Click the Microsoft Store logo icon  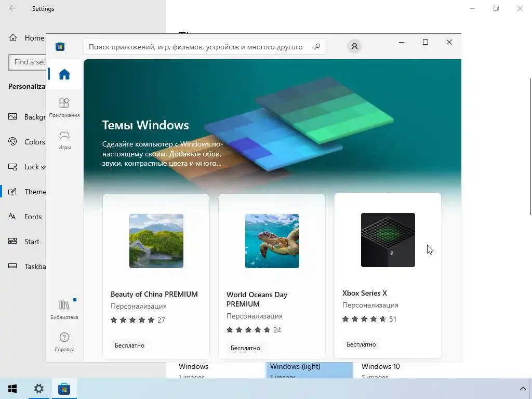tap(60, 46)
